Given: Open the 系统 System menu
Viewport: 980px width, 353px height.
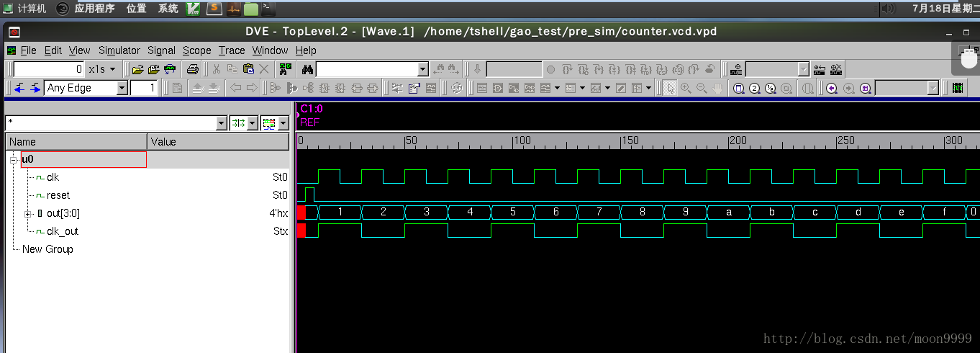Looking at the screenshot, I should click(168, 9).
